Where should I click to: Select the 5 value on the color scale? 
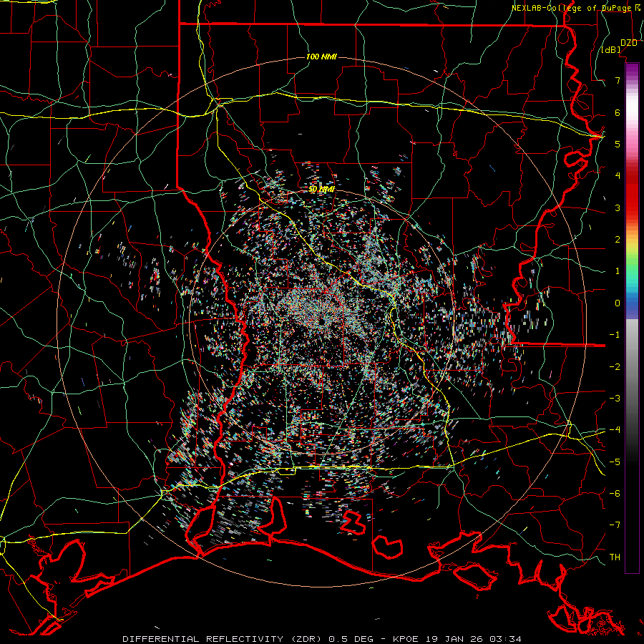[x=618, y=144]
